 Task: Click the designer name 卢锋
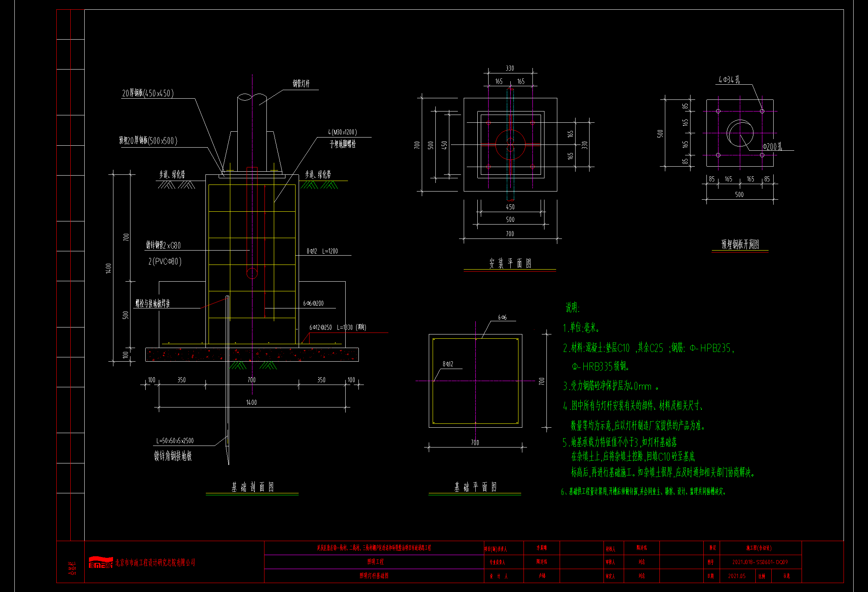point(542,576)
